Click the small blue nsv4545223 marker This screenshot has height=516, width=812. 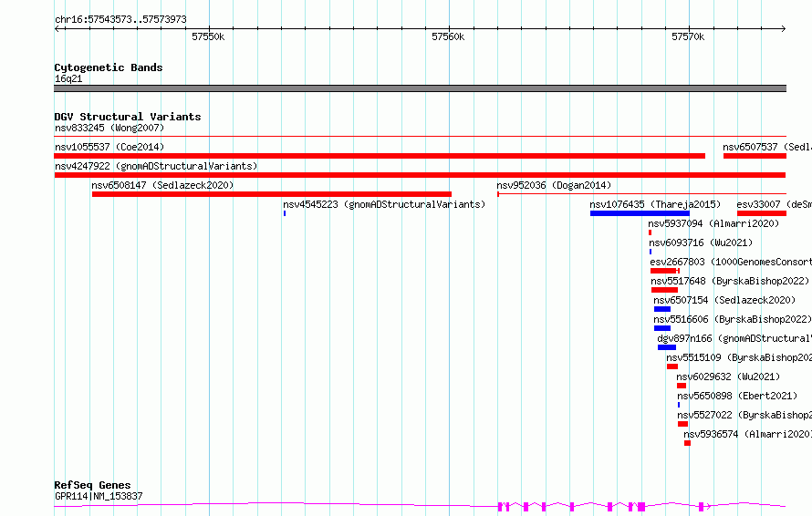click(285, 213)
